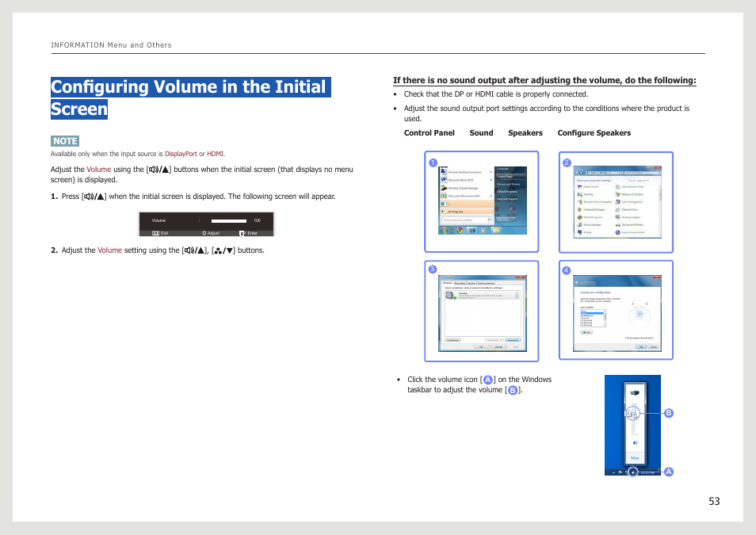Click Chrome icon in image 1 taskbar
Viewport: 756px width, 535px height.
coord(460,231)
